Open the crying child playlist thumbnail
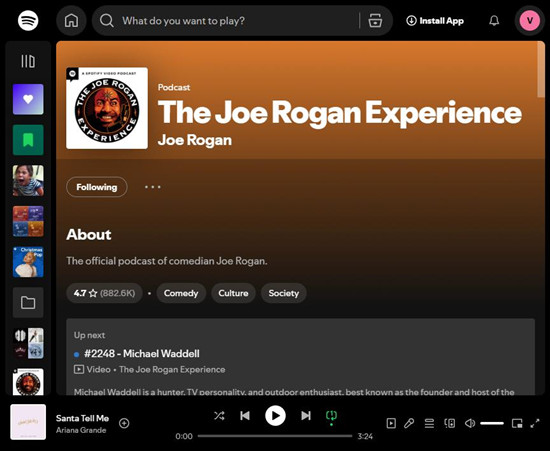550x451 pixels. [x=28, y=181]
